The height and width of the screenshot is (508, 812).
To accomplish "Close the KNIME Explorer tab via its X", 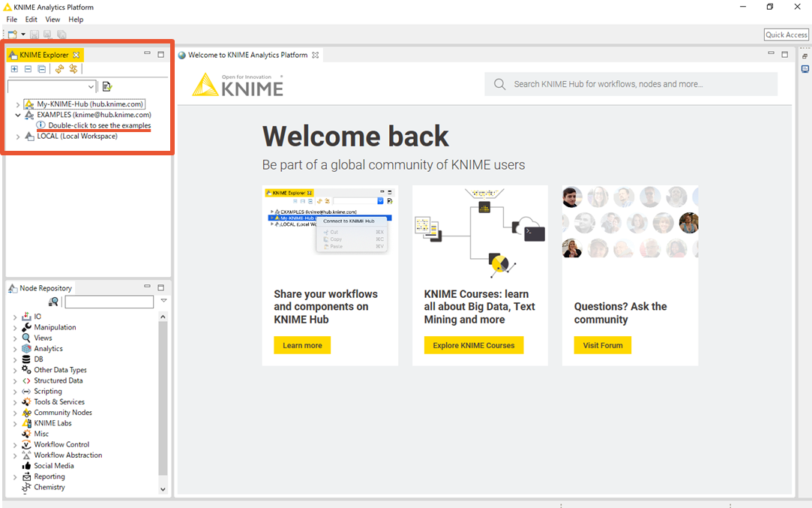I will pos(76,55).
